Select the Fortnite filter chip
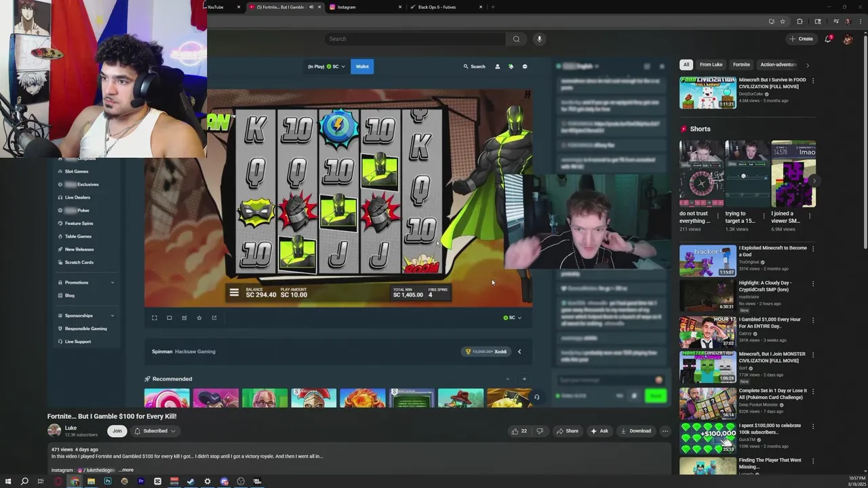The width and height of the screenshot is (868, 488). 741,64
